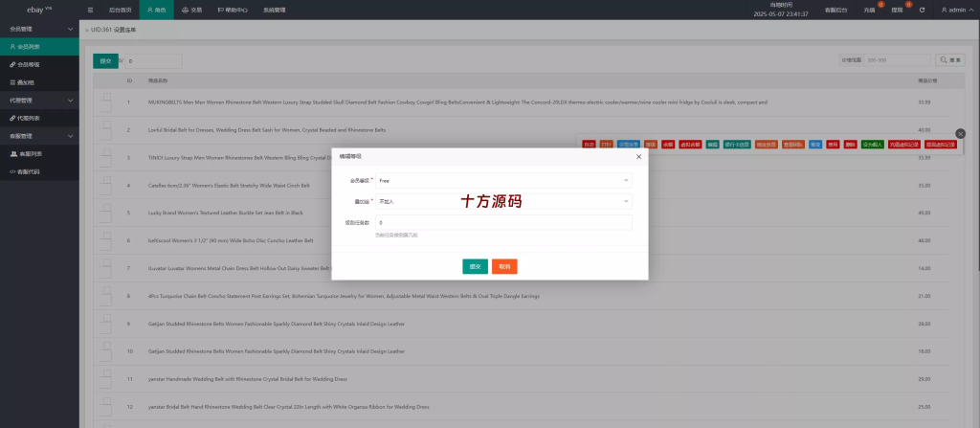
Task: Tick the checkbox for the yanstar Handmade Wedding Belt row
Action: pos(107,373)
